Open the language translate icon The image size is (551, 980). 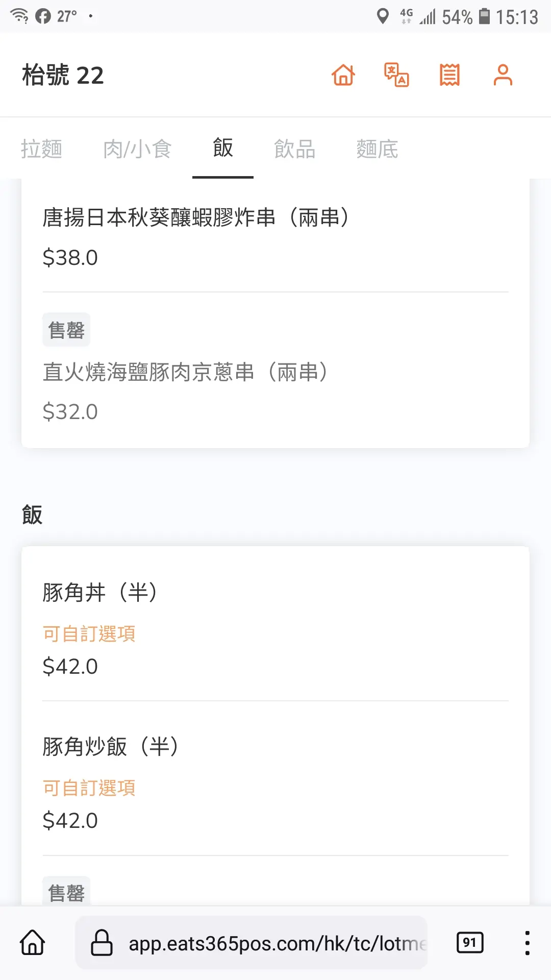(396, 75)
